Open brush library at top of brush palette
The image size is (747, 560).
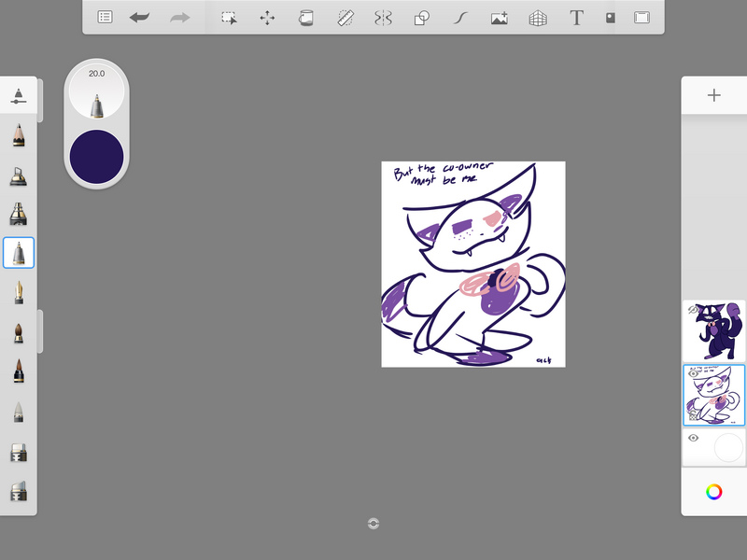pos(18,96)
